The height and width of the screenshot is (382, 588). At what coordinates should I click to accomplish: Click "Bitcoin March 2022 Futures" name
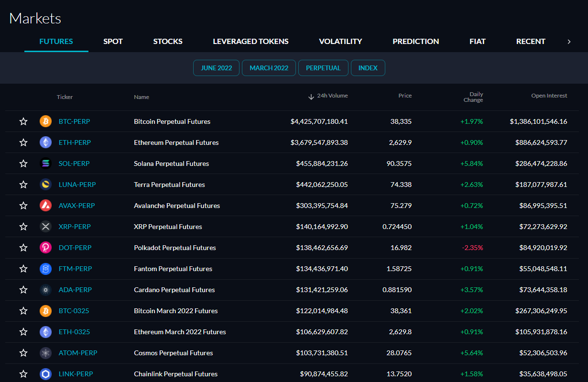176,311
